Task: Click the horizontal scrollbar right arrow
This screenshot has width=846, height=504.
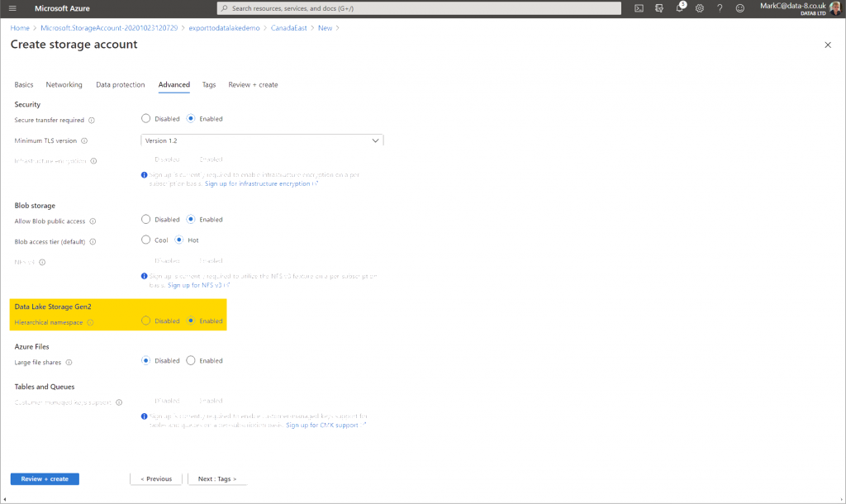Action: point(842,500)
